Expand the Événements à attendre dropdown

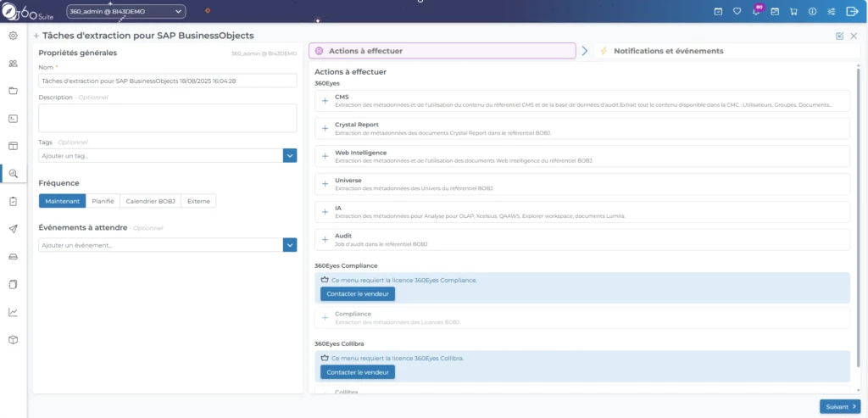pyautogui.click(x=290, y=245)
